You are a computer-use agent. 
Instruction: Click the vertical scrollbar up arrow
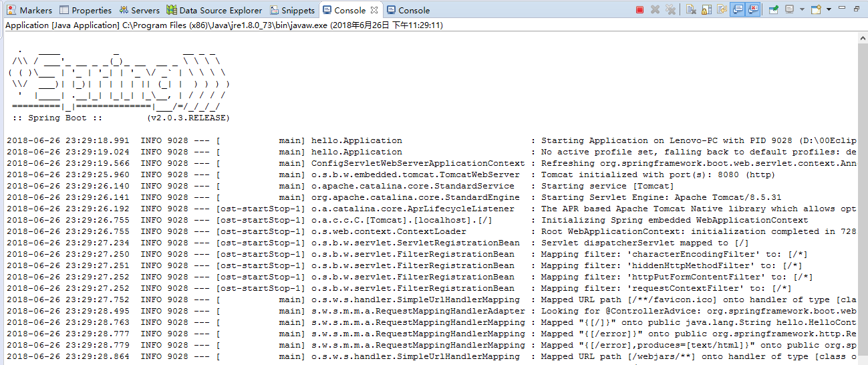click(x=862, y=39)
